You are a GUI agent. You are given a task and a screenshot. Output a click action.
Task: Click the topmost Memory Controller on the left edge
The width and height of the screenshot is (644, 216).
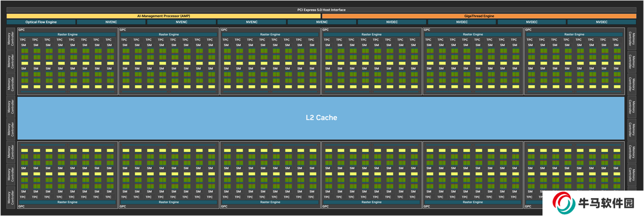[11, 39]
